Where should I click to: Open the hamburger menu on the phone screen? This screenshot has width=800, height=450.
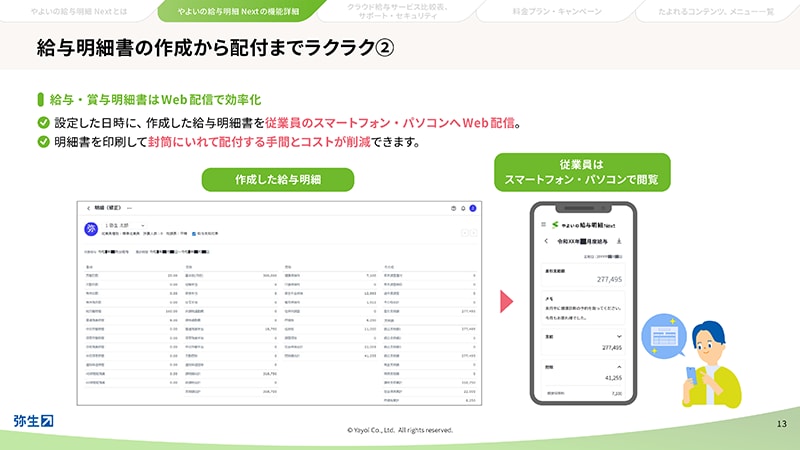click(543, 224)
